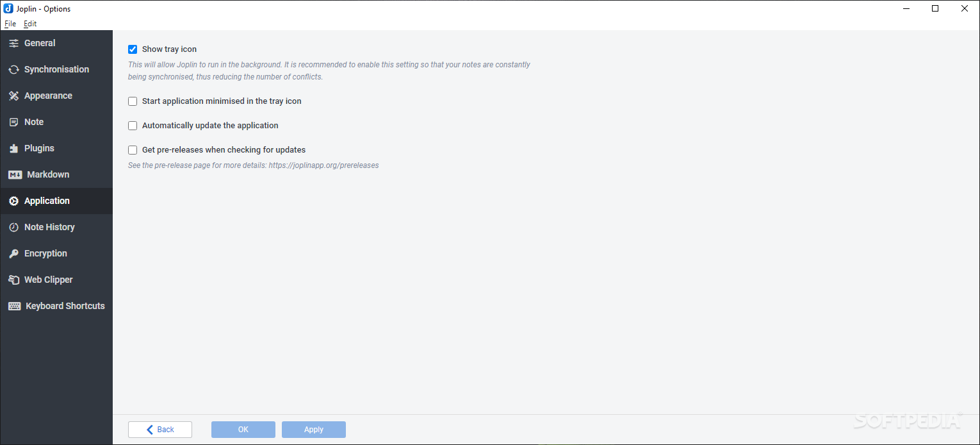The image size is (980, 445).
Task: Click the Markdown M-arrow icon
Action: click(15, 174)
